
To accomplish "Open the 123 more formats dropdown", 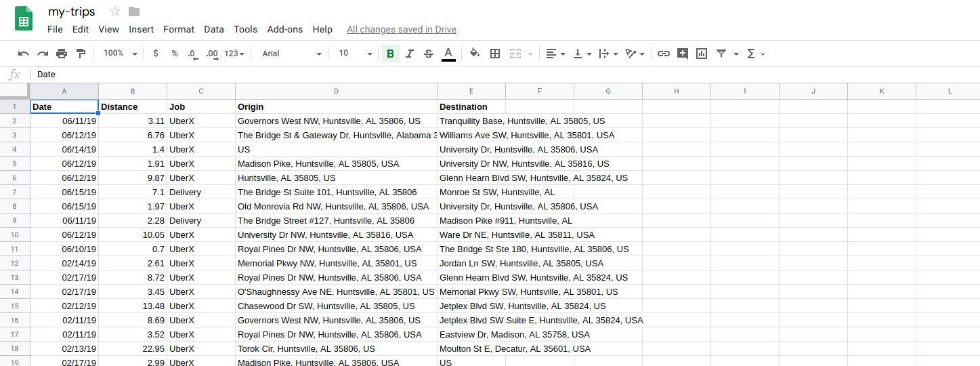I will (x=234, y=54).
